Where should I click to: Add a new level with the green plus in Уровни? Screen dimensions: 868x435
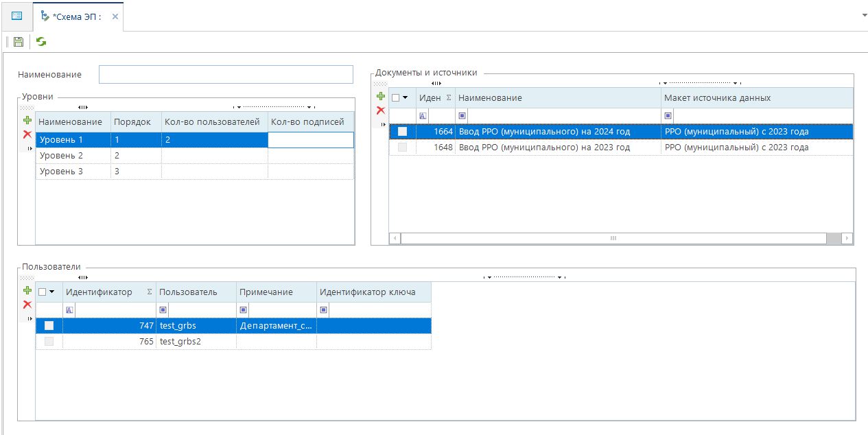coord(27,120)
